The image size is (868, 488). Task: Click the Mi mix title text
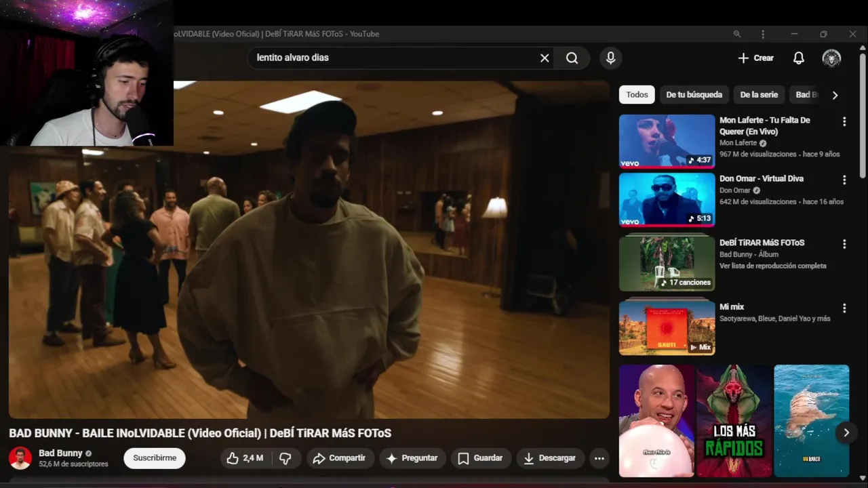tap(732, 307)
